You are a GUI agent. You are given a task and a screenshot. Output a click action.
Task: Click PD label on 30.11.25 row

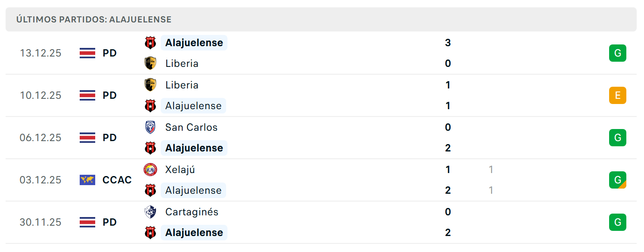[110, 222]
